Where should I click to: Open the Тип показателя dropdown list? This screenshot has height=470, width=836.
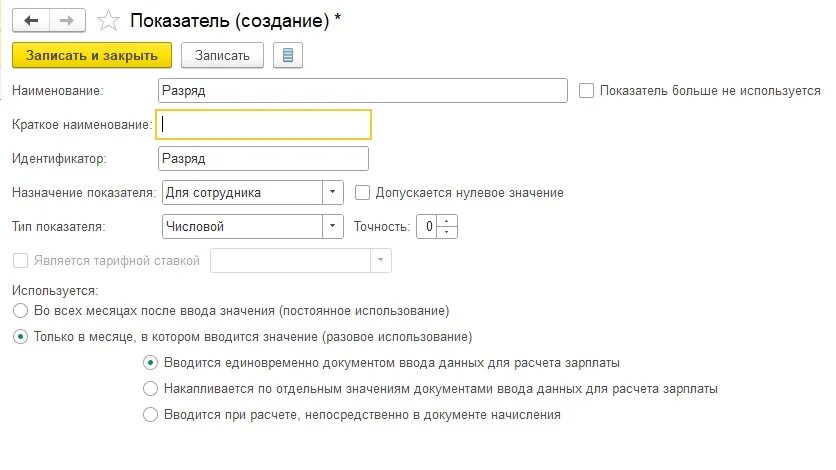tap(333, 226)
